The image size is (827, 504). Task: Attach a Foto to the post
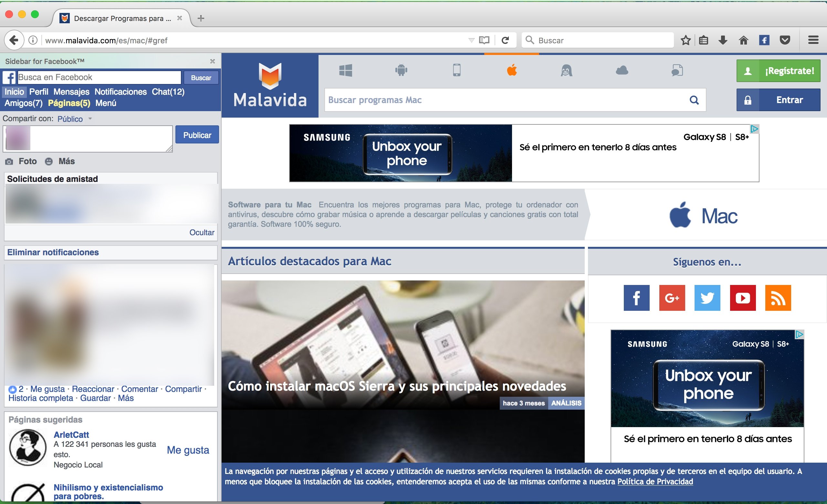(21, 162)
